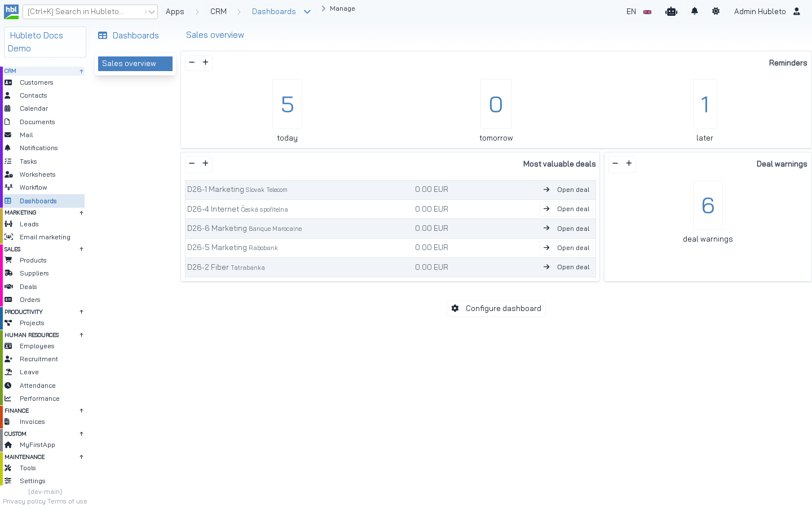The width and height of the screenshot is (812, 508).
Task: Open the robot assistant icon in header
Action: 671,11
